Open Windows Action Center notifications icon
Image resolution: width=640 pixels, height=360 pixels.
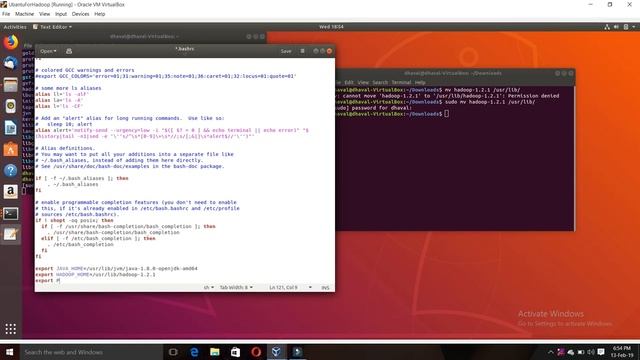601,352
